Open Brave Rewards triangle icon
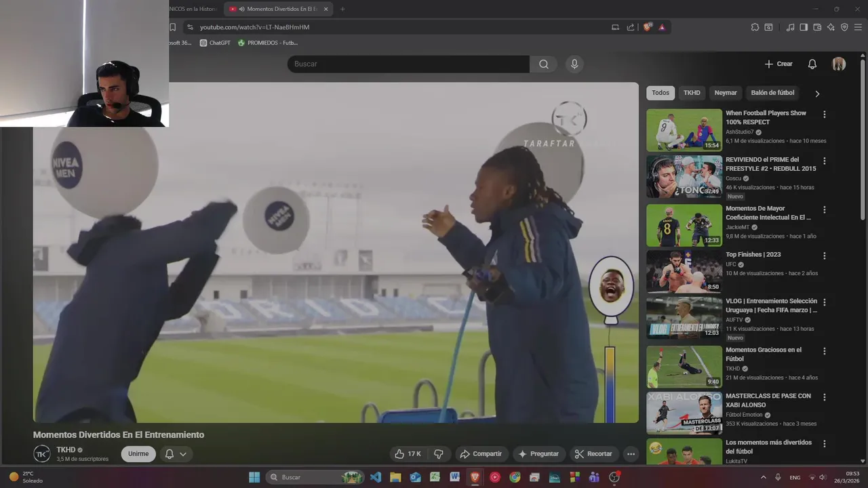Screen dimensions: 868x488 pos(662,27)
